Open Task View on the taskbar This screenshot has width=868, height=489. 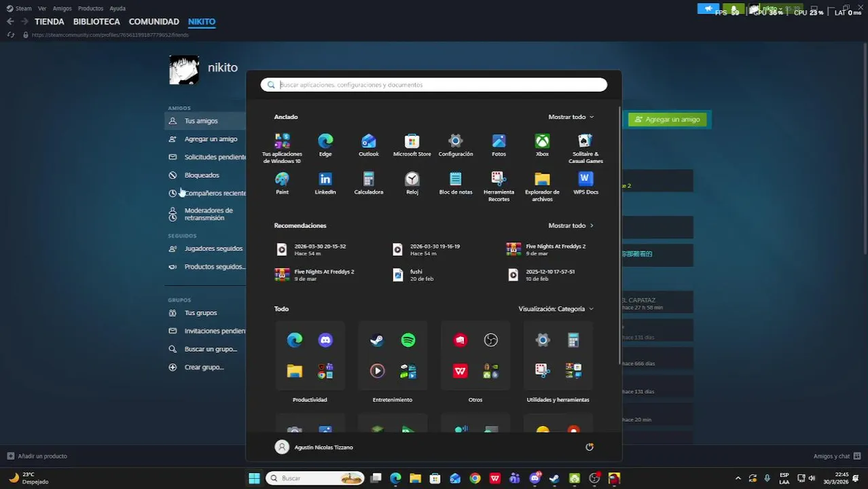point(376,478)
